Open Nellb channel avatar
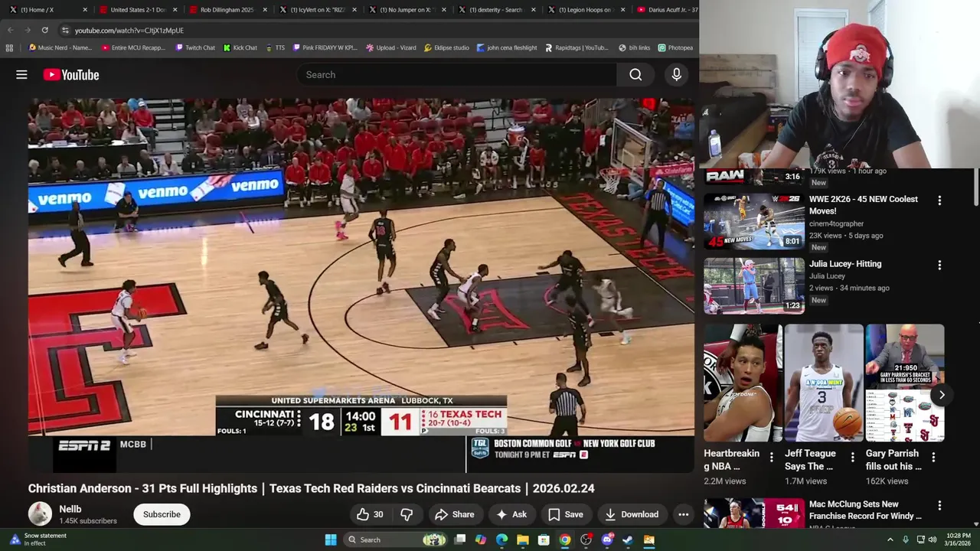Screen dimensions: 980x551 (40, 514)
